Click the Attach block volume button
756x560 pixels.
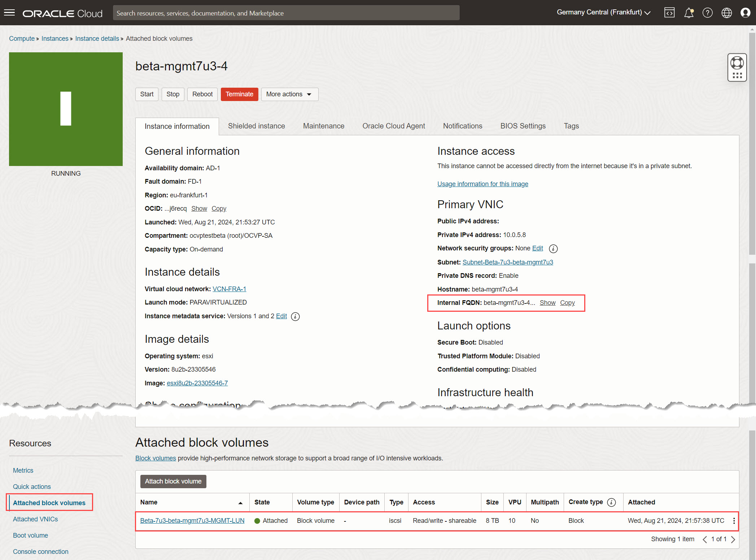click(173, 481)
